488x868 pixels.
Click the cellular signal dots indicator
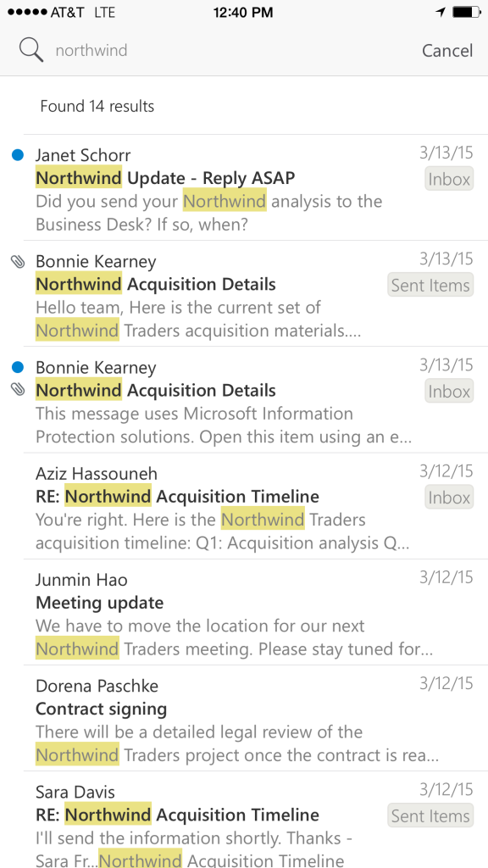tap(28, 12)
